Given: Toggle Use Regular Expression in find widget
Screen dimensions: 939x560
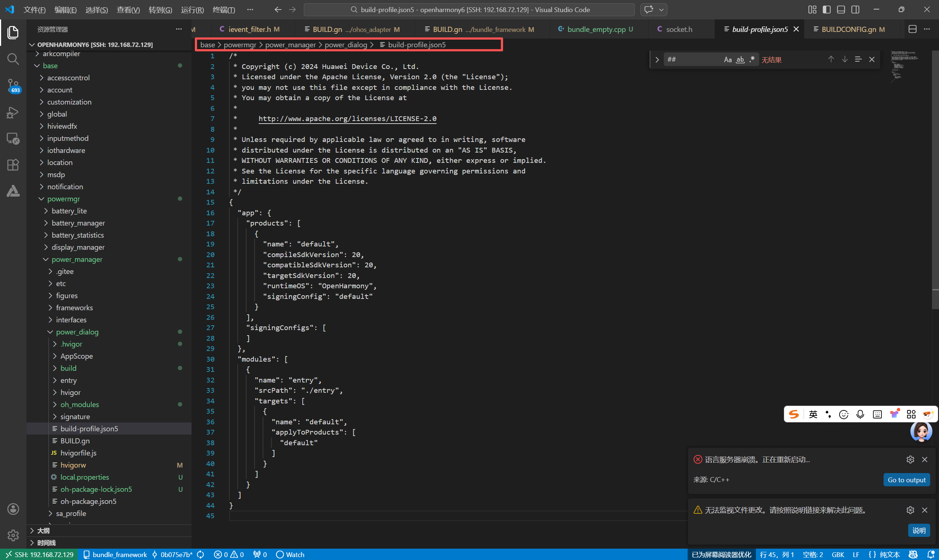Looking at the screenshot, I should coord(752,60).
